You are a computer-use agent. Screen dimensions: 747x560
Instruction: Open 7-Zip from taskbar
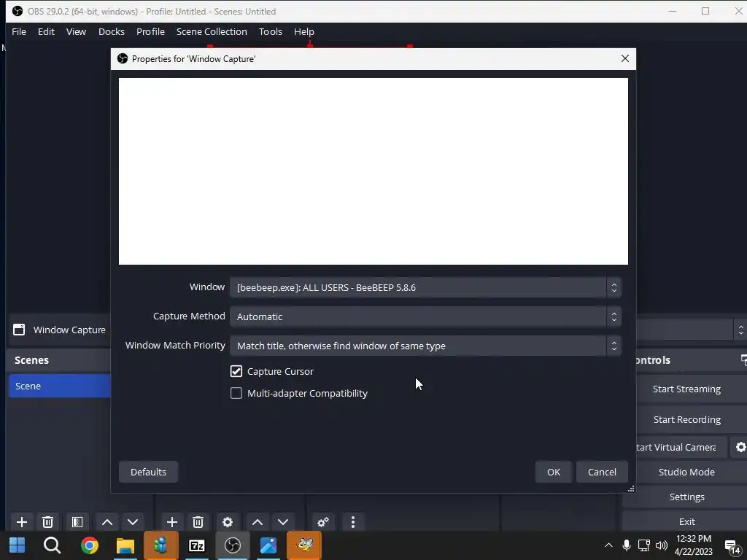pos(197,545)
